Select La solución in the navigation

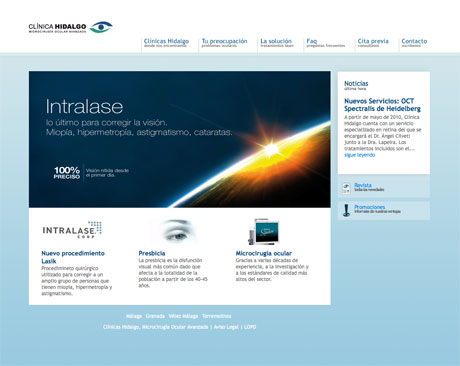click(x=276, y=41)
